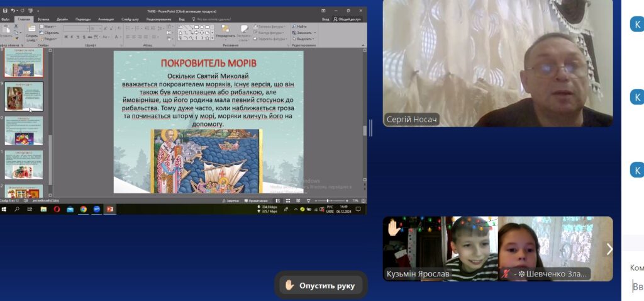
Task: Open the Упорядочить arrange menu
Action: [225, 32]
